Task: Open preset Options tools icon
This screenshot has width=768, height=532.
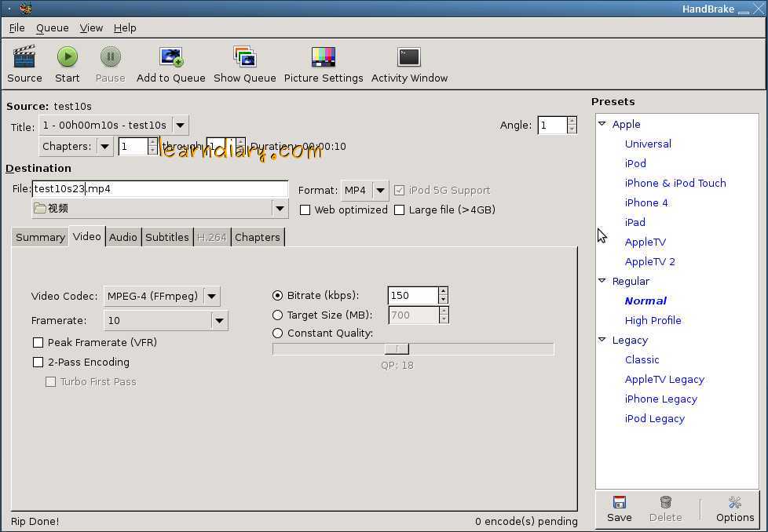Action: click(x=735, y=502)
